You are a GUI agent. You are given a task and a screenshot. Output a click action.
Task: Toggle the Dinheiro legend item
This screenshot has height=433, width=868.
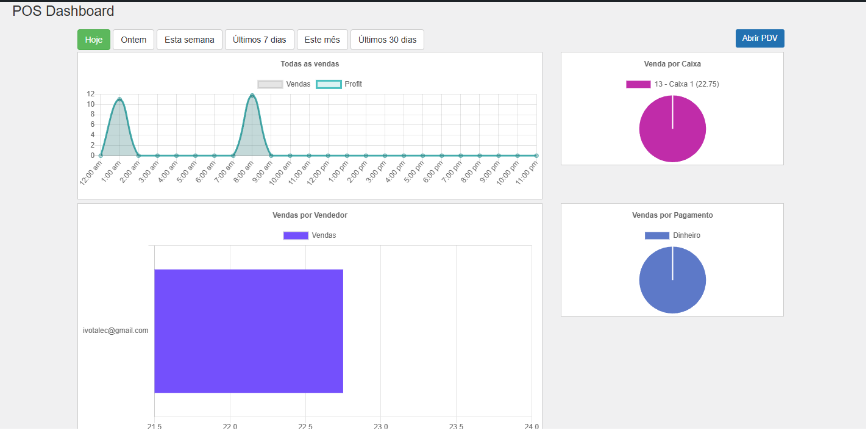point(672,235)
